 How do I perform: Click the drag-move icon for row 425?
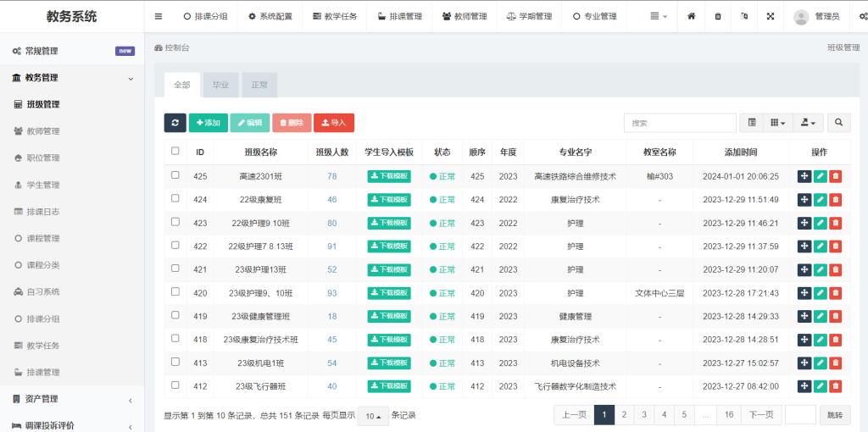click(804, 176)
